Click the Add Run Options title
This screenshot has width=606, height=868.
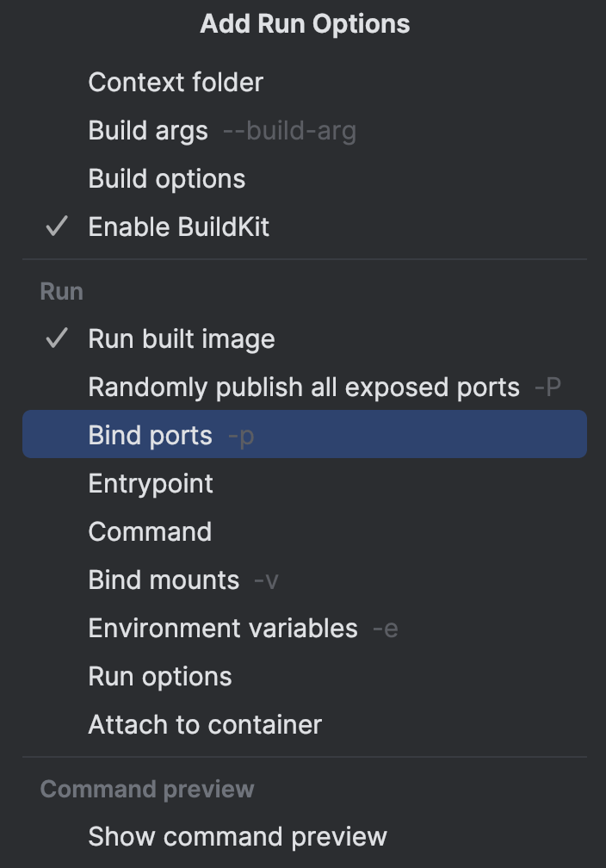[x=305, y=24]
